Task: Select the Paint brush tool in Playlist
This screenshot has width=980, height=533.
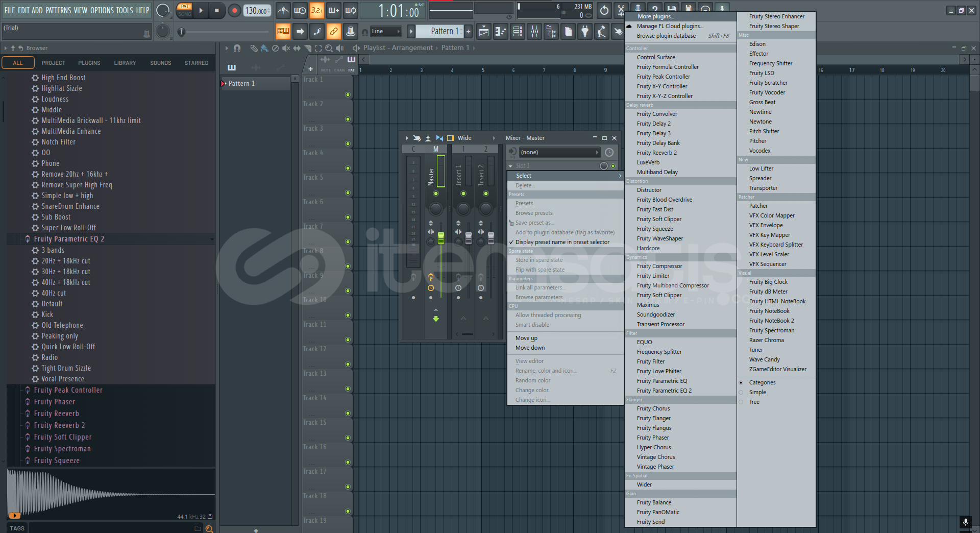Action: coord(264,48)
